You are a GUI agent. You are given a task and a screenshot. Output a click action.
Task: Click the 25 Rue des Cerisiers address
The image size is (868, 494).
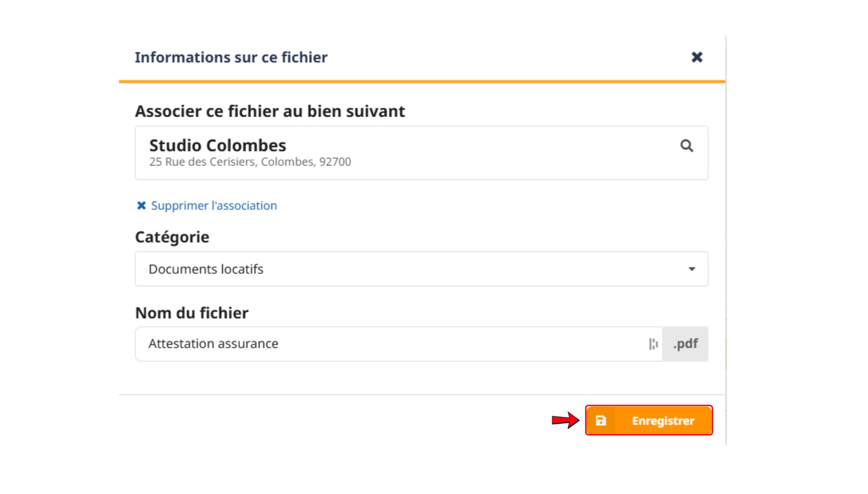pyautogui.click(x=250, y=162)
